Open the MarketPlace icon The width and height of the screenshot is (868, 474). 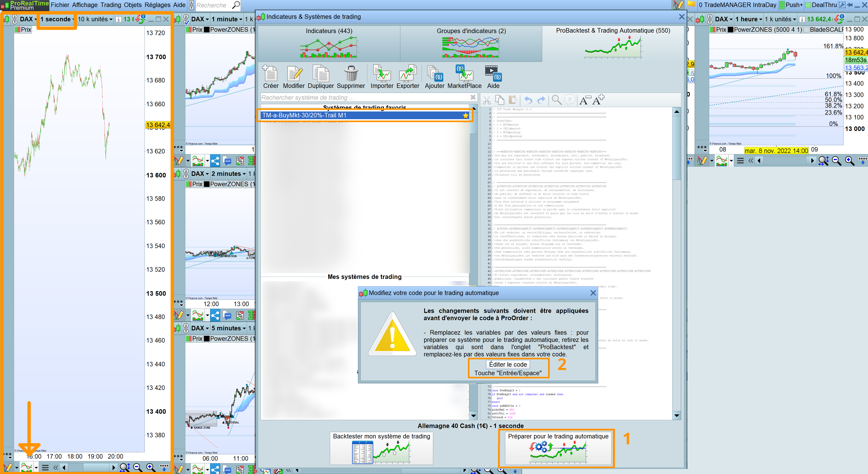(x=464, y=77)
